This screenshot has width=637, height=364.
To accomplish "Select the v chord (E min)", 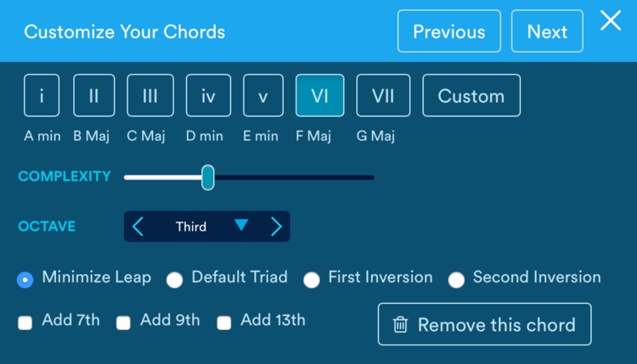I will click(263, 96).
